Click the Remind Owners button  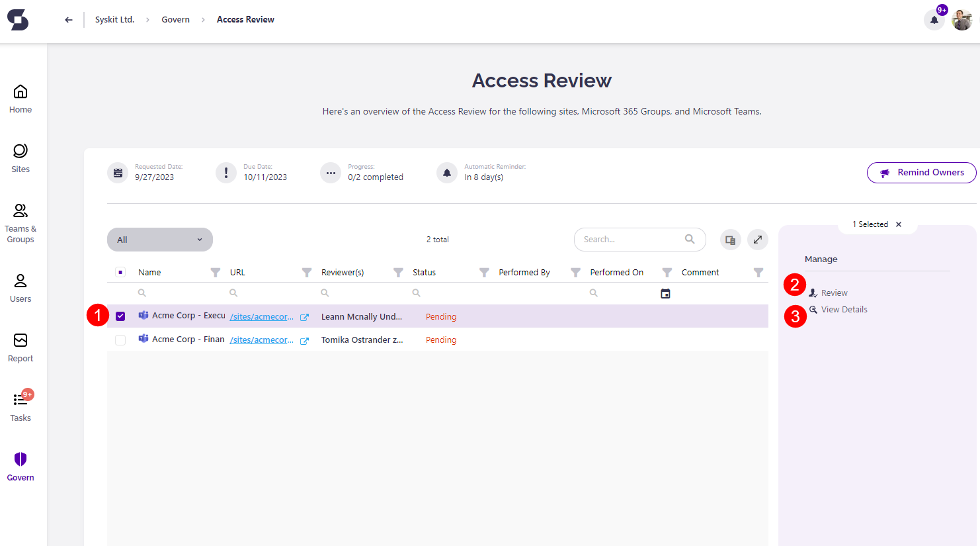[x=921, y=172]
